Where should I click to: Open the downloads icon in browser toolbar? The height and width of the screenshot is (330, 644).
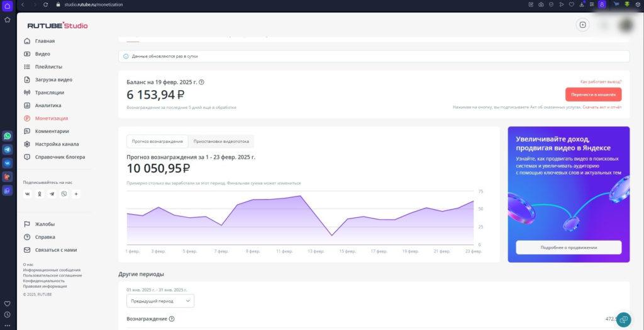point(582,4)
